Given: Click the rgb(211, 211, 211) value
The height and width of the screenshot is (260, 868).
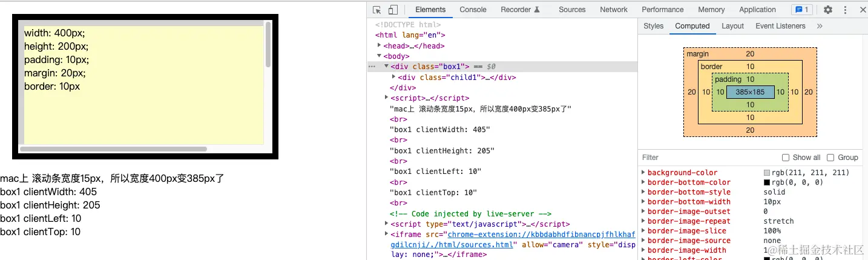Looking at the screenshot, I should 810,173.
